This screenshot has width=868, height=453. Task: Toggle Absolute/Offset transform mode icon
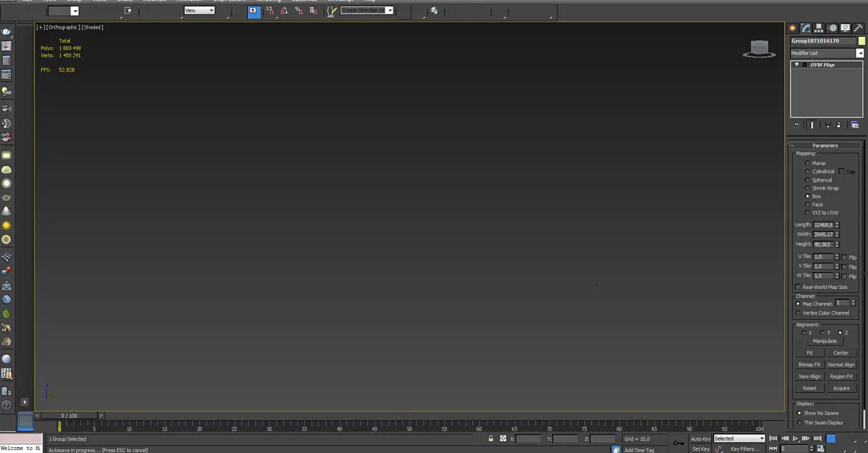tap(503, 438)
